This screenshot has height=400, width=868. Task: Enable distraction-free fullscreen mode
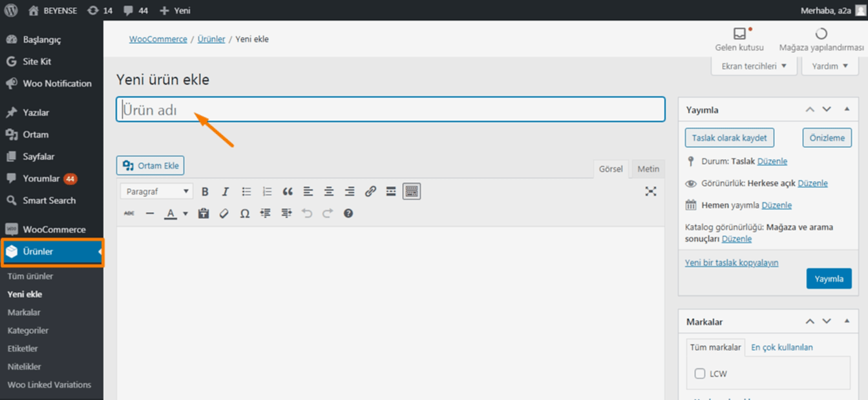pyautogui.click(x=651, y=191)
